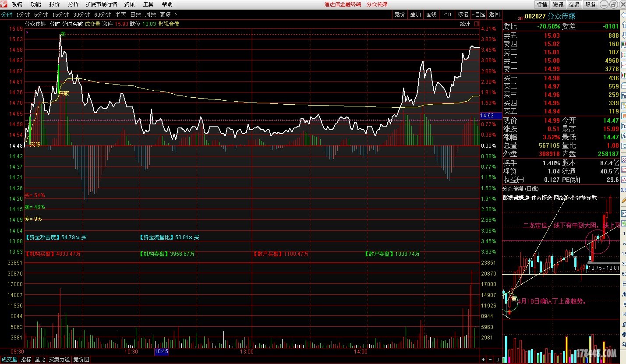Open the 系统 menu
The height and width of the screenshot is (364, 626).
click(x=17, y=4)
